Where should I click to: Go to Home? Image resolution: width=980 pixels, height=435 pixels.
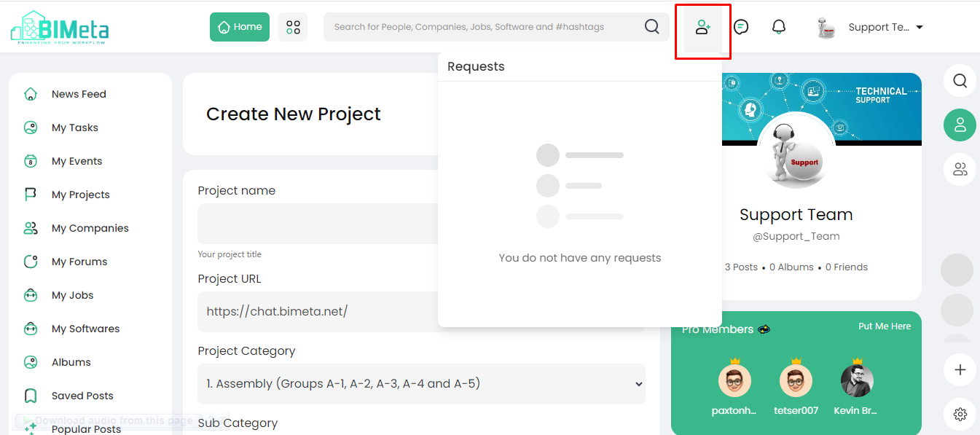pos(240,27)
